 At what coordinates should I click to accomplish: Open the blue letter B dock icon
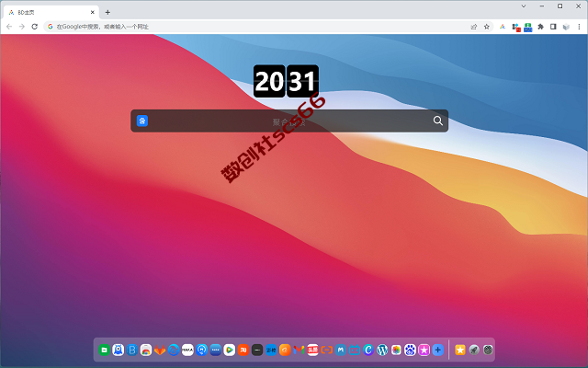click(132, 350)
